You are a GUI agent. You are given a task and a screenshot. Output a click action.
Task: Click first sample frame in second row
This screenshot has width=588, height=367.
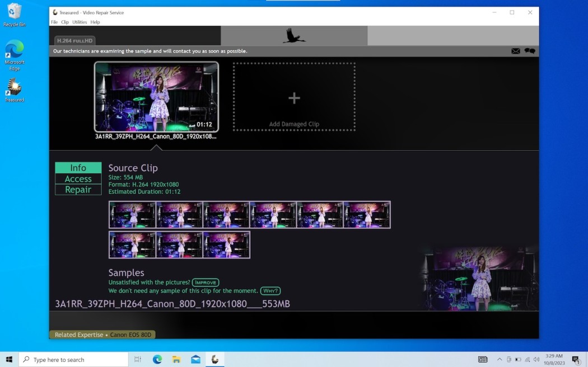[132, 245]
